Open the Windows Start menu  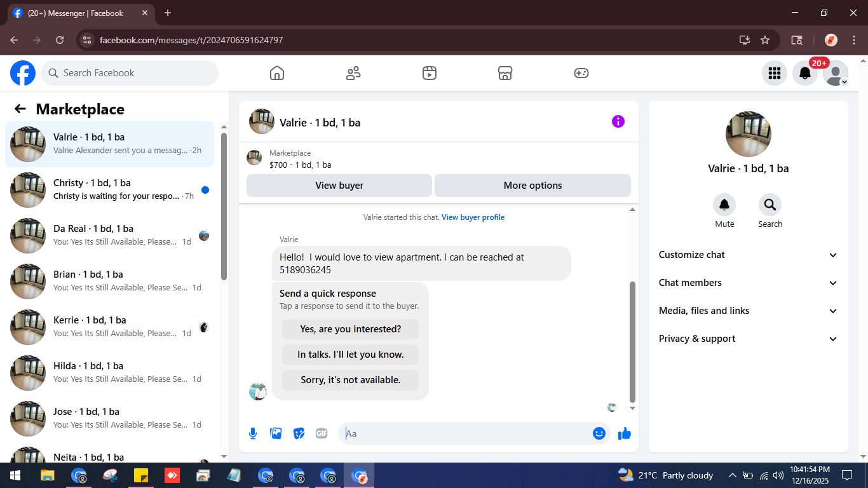[x=15, y=475]
